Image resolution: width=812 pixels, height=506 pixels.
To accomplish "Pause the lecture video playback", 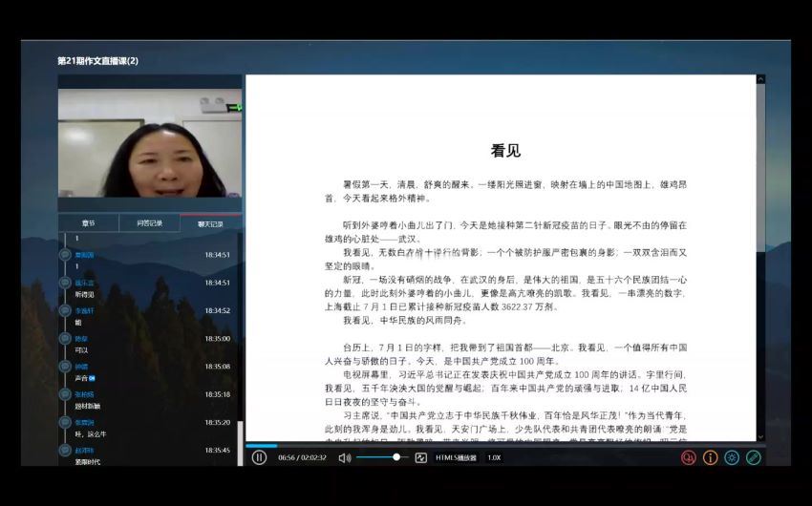I will [x=259, y=457].
